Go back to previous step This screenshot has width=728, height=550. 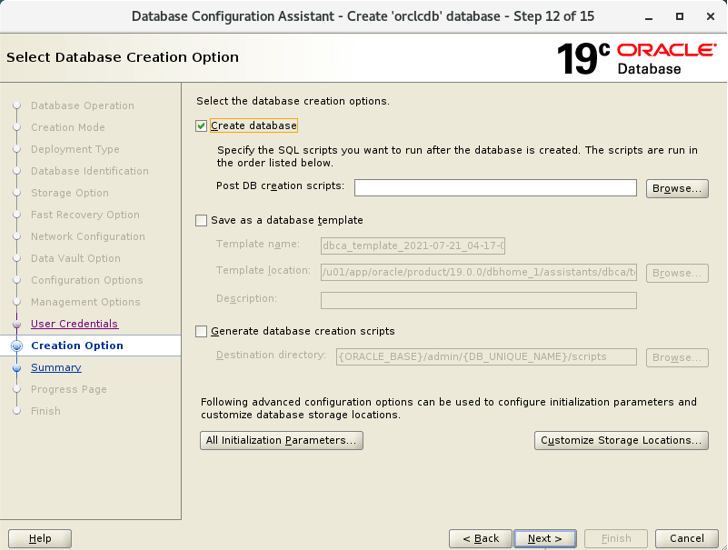[x=481, y=538]
